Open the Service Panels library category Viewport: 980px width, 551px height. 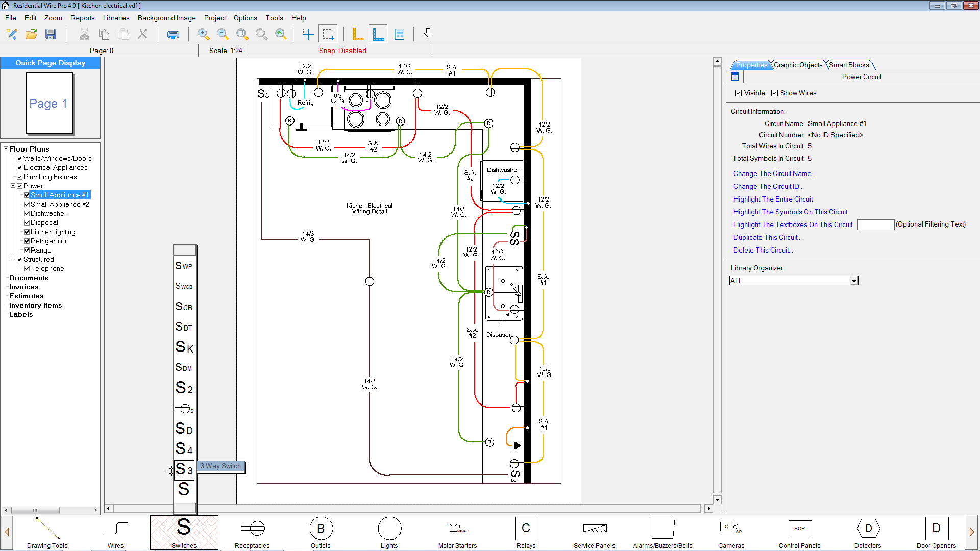coord(594,533)
